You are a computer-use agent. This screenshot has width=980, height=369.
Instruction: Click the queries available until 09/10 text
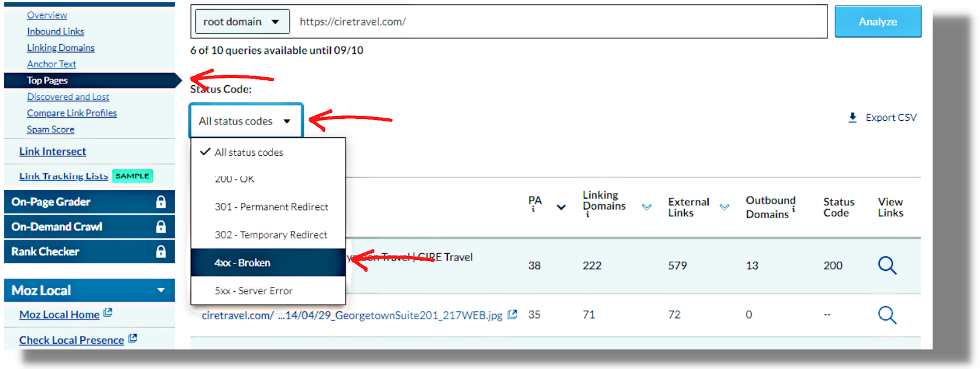click(x=277, y=50)
